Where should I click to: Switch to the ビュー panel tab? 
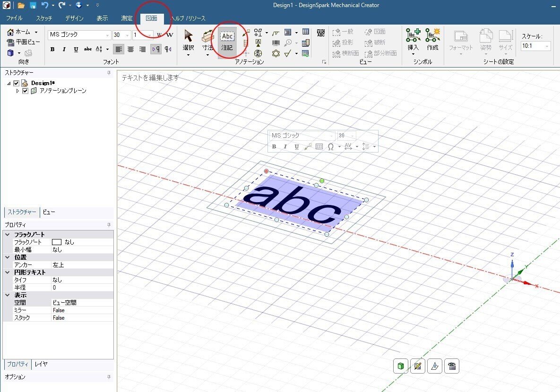coord(49,212)
